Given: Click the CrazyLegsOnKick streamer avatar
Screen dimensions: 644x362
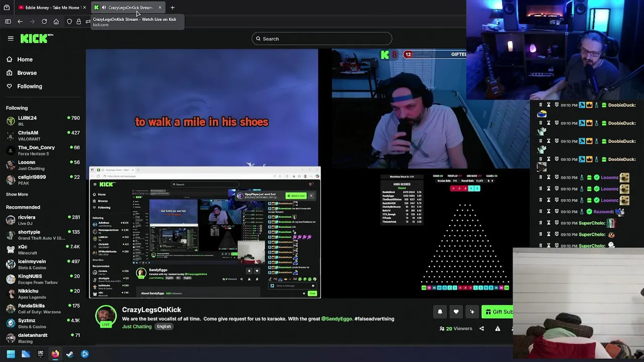Looking at the screenshot, I should click(x=106, y=316).
